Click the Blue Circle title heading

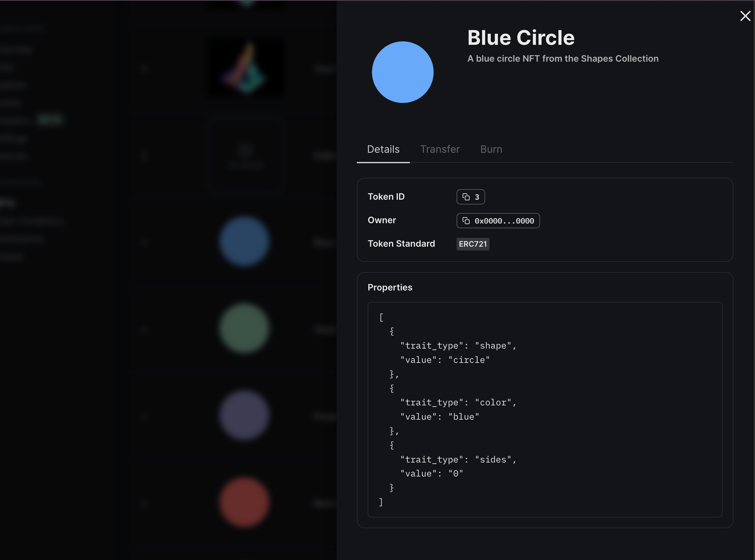521,38
